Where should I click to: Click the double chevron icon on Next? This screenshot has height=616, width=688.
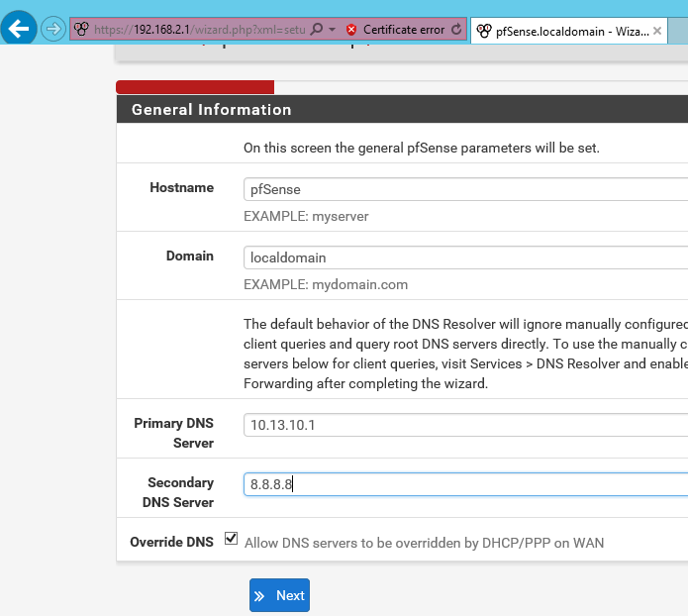tap(259, 596)
